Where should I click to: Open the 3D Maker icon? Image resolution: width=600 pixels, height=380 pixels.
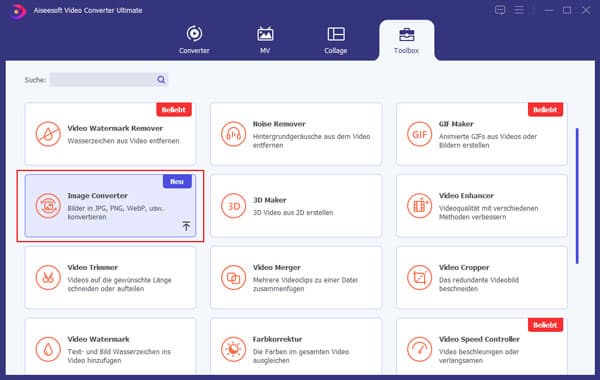click(x=233, y=206)
